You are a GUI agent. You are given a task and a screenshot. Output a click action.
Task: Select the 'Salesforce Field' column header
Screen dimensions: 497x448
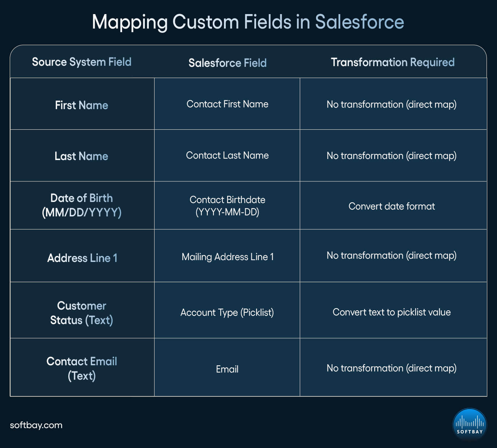(228, 63)
